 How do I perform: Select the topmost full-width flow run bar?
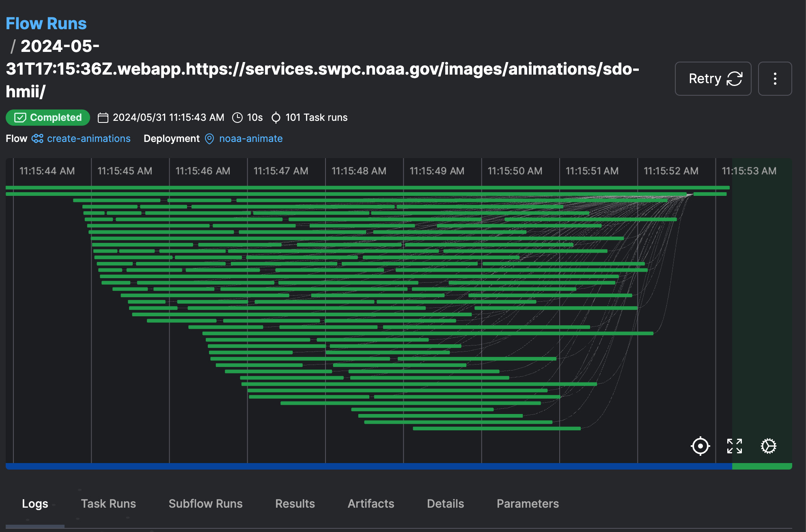(368, 188)
